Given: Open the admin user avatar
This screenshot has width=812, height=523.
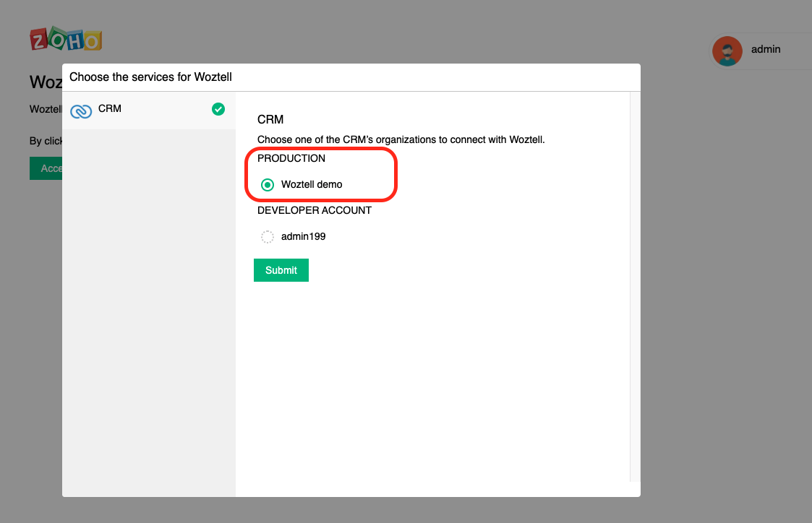Looking at the screenshot, I should [x=727, y=51].
